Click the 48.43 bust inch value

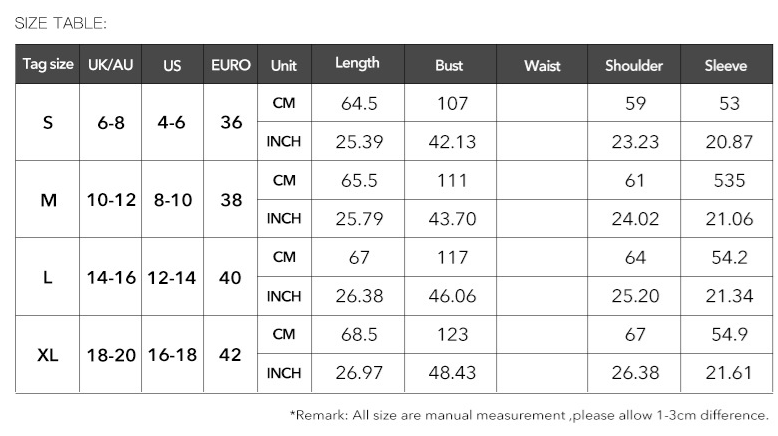pos(451,373)
